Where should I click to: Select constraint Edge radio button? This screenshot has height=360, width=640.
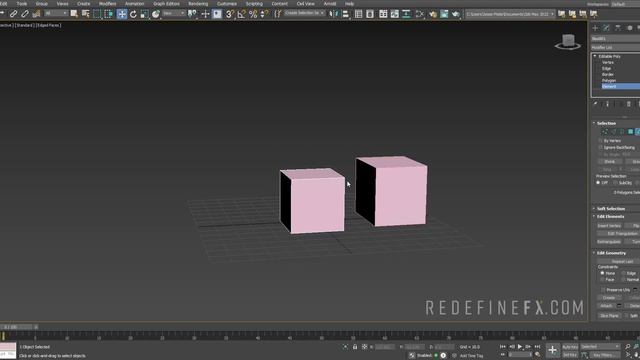[624, 273]
